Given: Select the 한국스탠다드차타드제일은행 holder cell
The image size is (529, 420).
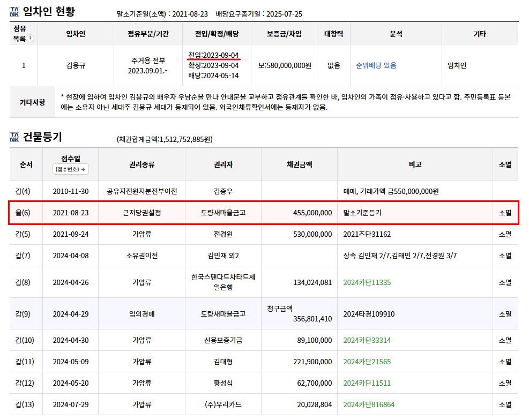Looking at the screenshot, I should tap(223, 282).
